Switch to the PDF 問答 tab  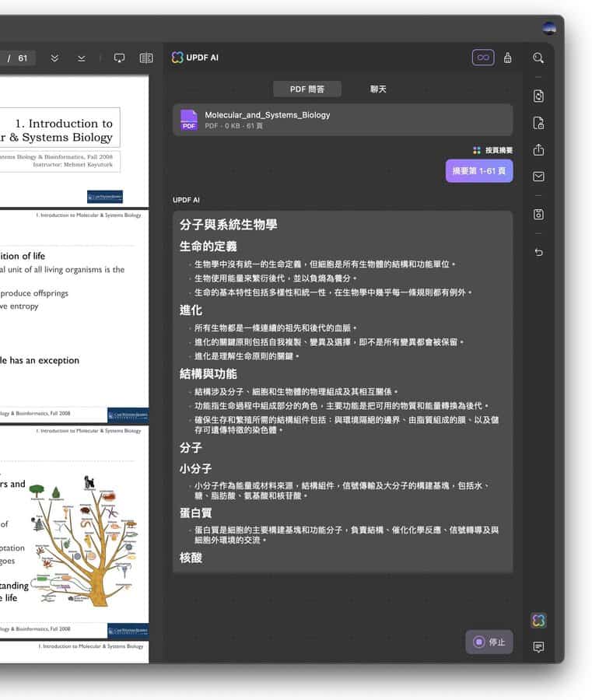pyautogui.click(x=307, y=89)
